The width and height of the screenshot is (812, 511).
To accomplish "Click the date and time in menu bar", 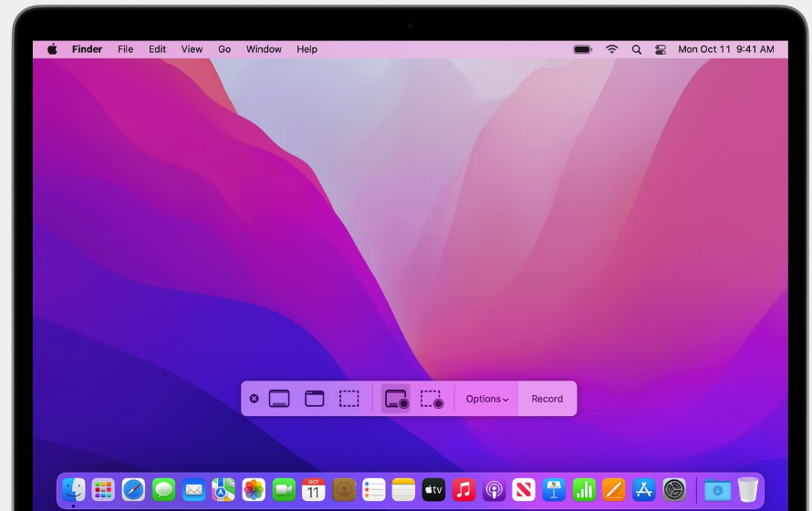I will click(726, 49).
